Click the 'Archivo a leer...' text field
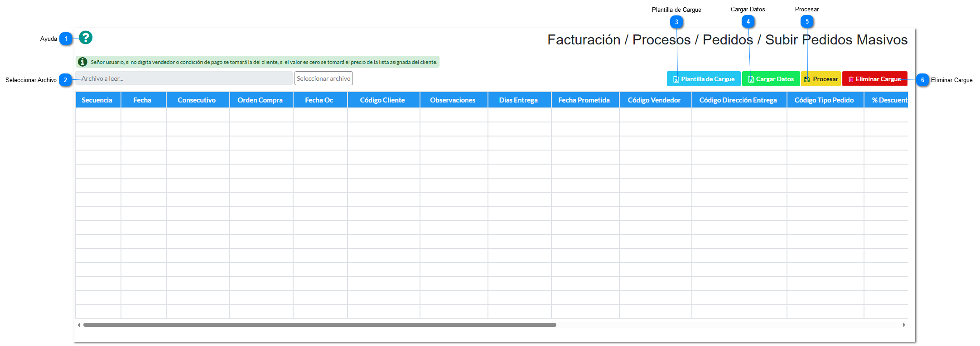980x346 pixels. [x=184, y=78]
